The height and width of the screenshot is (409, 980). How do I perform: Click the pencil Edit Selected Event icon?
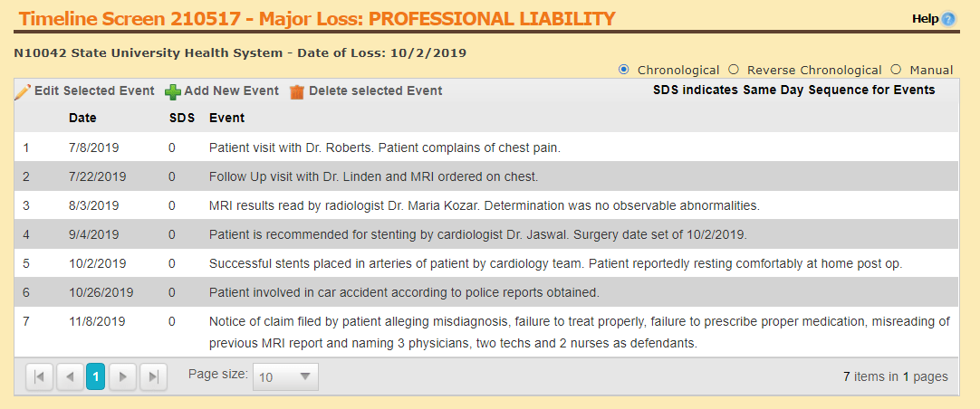23,91
